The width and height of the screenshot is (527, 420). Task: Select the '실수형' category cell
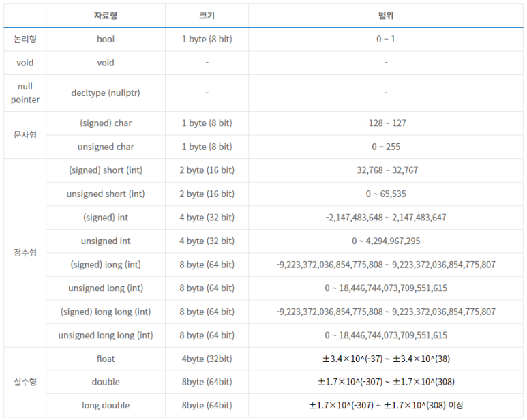tap(25, 382)
